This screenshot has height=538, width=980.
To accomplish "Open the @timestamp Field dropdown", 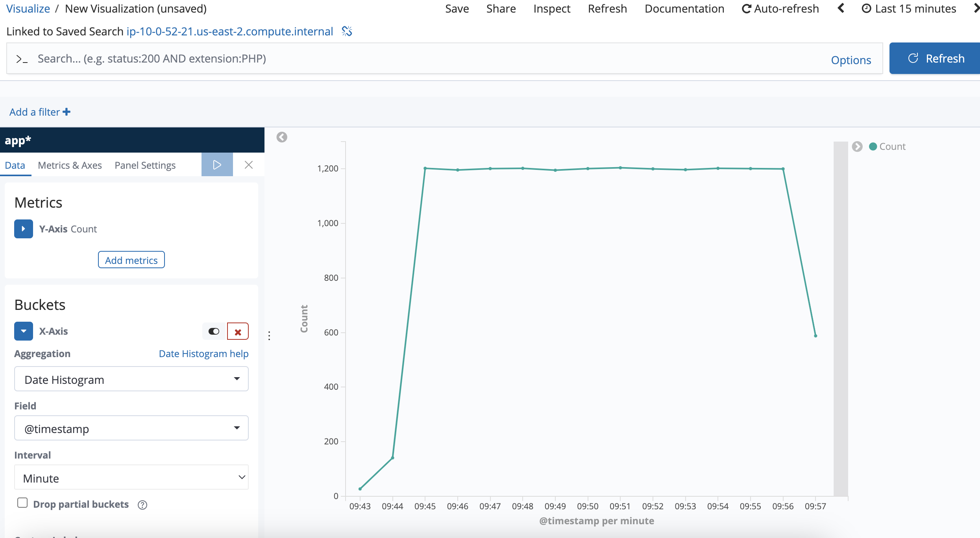I will (131, 428).
